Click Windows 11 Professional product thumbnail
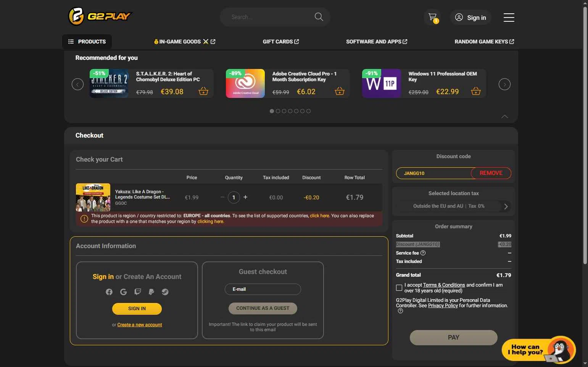The width and height of the screenshot is (588, 367). 382,83
